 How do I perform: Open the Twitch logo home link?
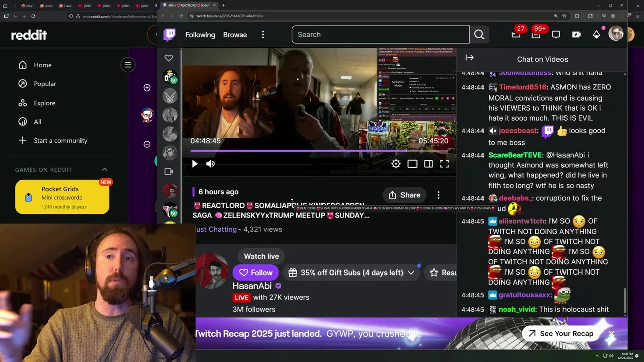point(170,34)
